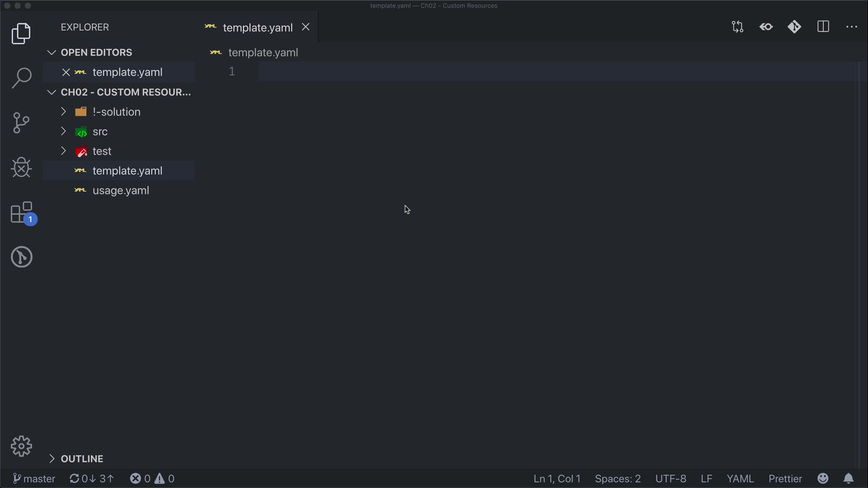Open usage.yaml in the explorer
This screenshot has width=868, height=488.
121,191
